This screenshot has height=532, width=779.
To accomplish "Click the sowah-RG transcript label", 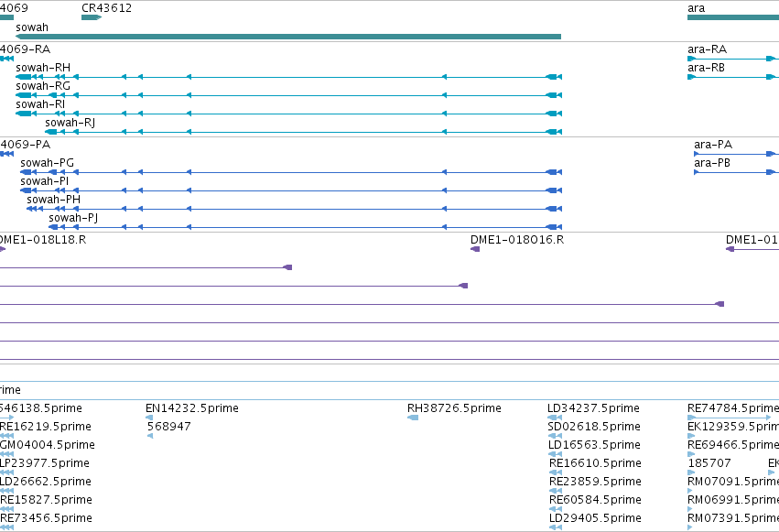I will point(43,86).
